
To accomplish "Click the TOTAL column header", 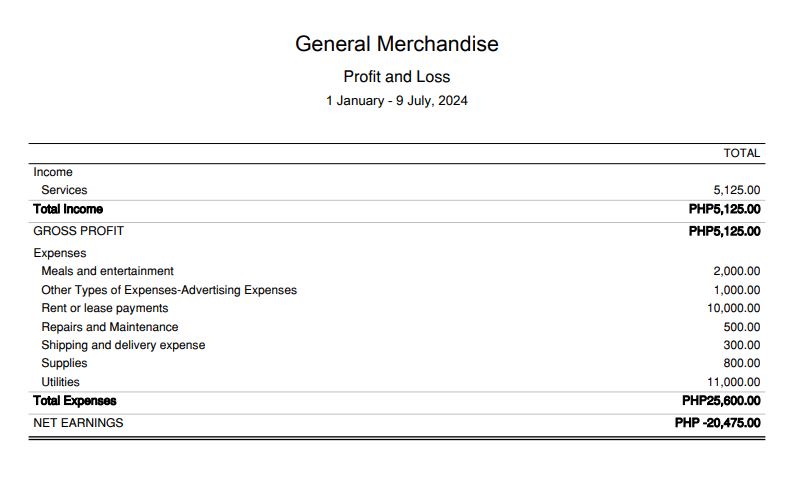I will coord(741,154).
